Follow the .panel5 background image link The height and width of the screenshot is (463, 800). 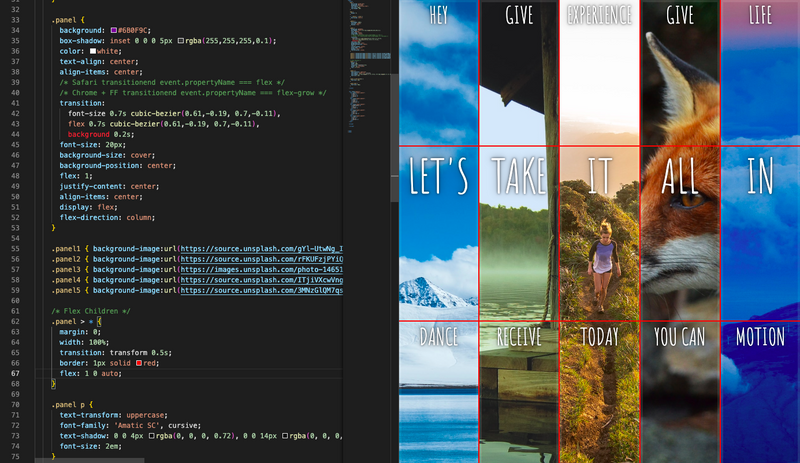click(x=260, y=291)
